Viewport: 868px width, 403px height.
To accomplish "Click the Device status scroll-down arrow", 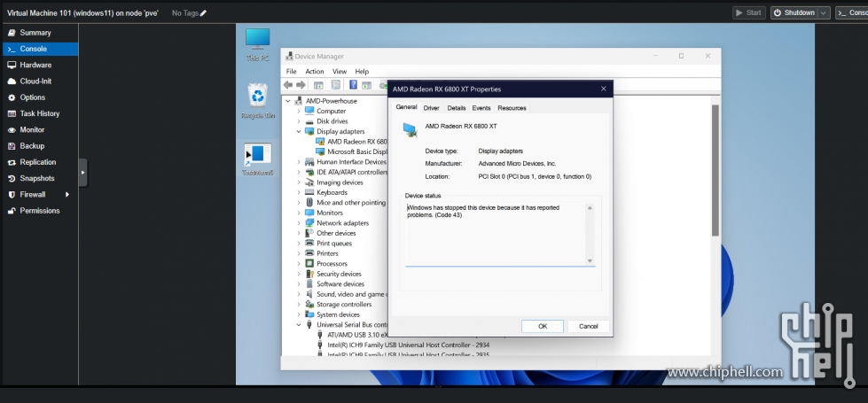I will [590, 261].
